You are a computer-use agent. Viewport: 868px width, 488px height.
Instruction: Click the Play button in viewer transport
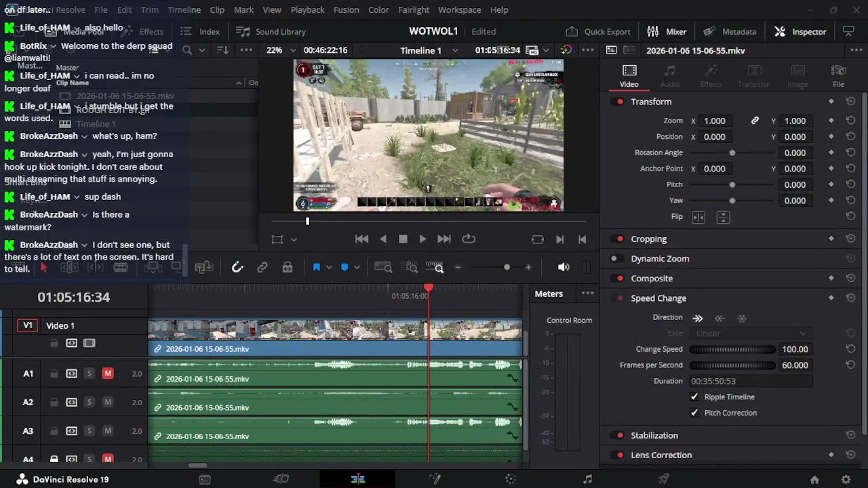[422, 239]
